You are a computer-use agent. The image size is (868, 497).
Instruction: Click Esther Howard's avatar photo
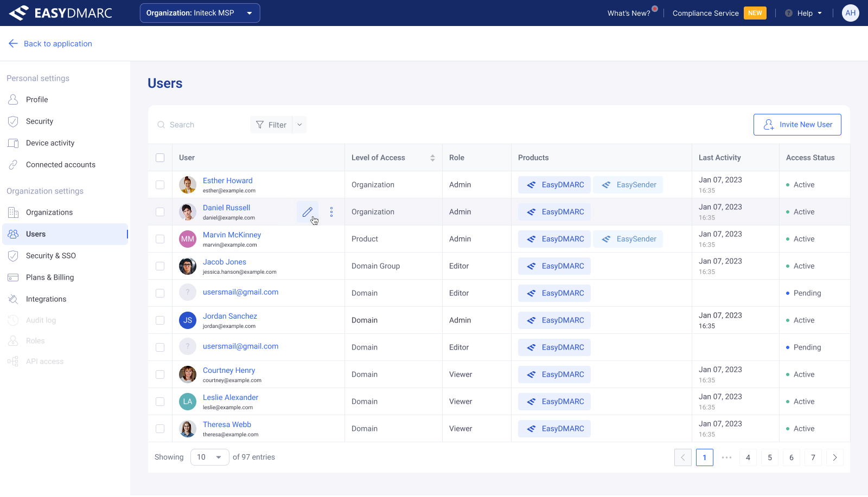pyautogui.click(x=188, y=185)
